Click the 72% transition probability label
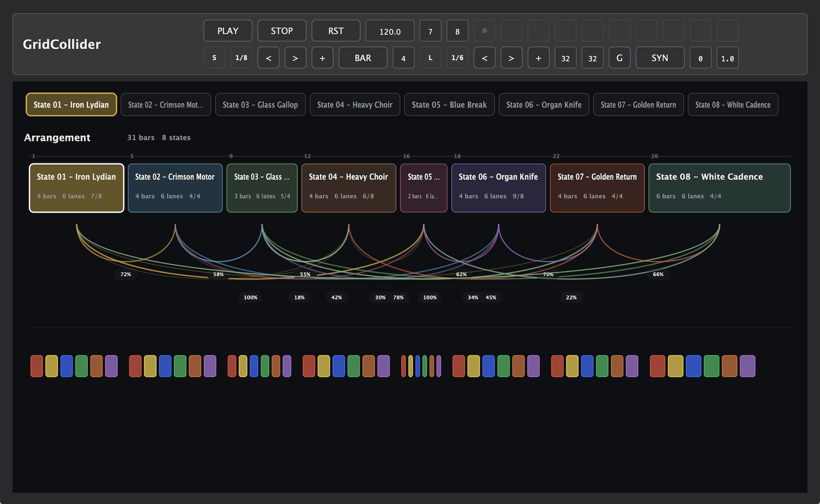The width and height of the screenshot is (820, 504). [x=126, y=274]
